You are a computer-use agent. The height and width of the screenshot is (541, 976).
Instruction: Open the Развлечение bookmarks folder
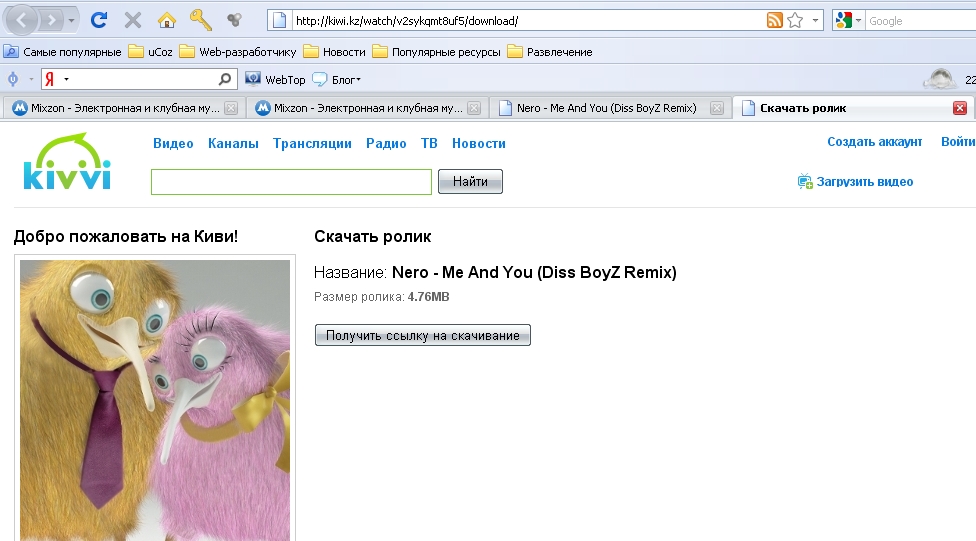tap(550, 52)
